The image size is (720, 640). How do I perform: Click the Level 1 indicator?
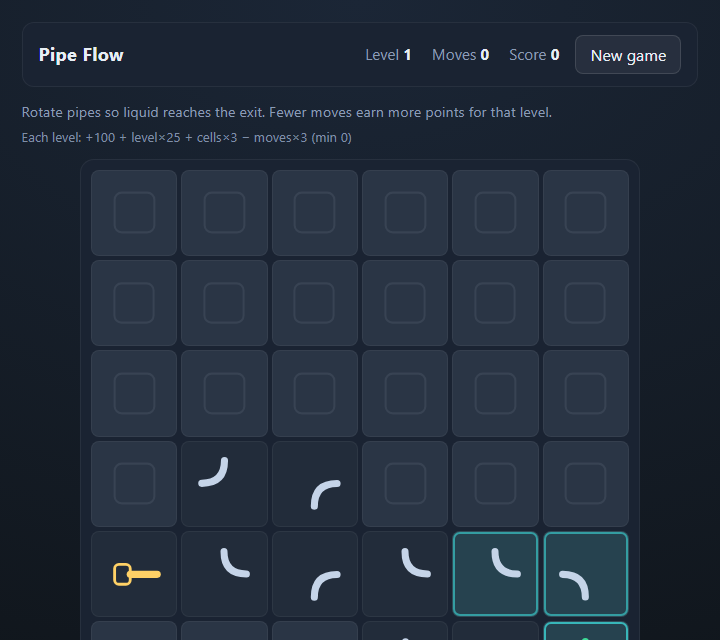pos(388,55)
